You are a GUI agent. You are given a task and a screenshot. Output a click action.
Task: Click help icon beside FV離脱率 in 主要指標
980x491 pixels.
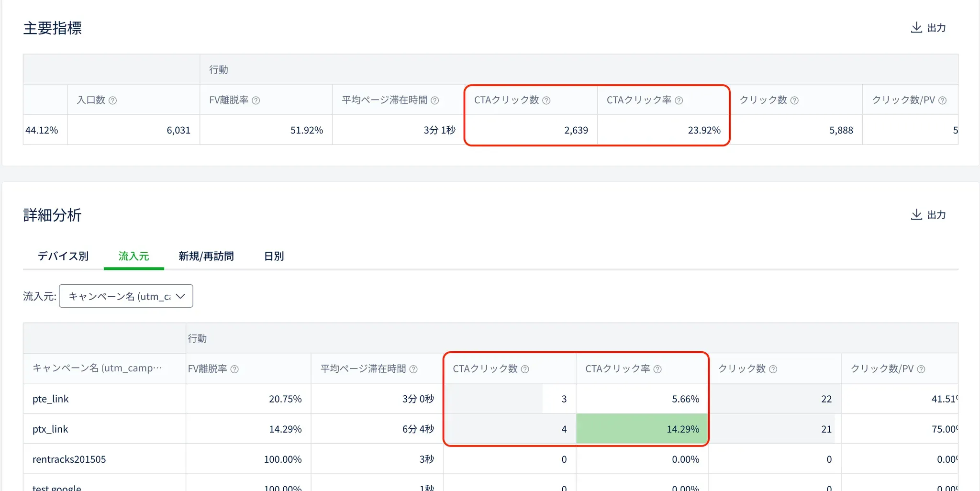(x=256, y=100)
